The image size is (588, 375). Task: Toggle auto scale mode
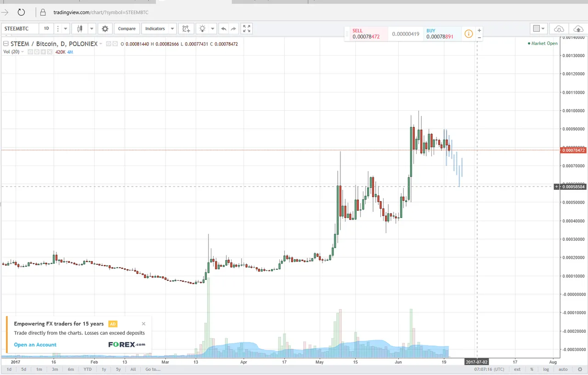click(563, 369)
